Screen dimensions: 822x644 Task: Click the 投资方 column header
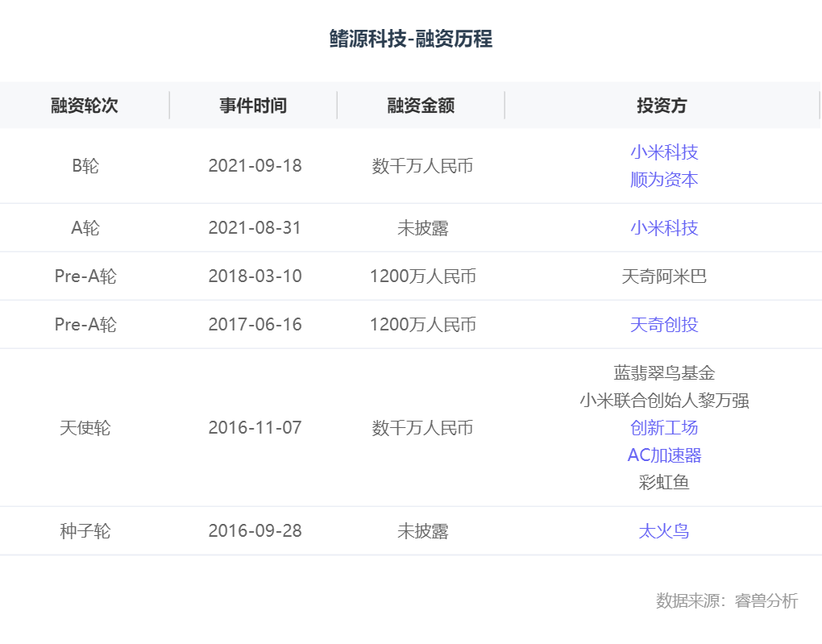click(x=662, y=106)
